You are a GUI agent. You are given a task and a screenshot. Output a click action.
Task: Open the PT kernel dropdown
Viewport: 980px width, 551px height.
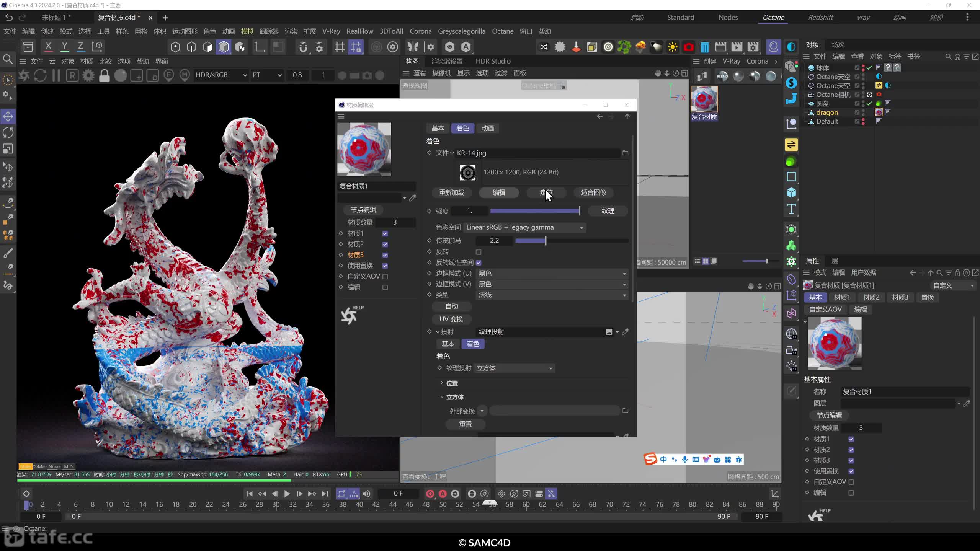266,75
